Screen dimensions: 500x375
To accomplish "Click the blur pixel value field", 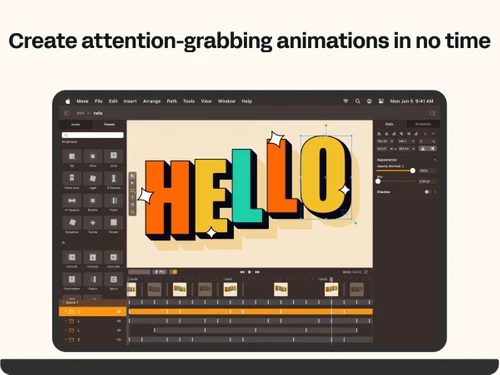I will pos(427,181).
